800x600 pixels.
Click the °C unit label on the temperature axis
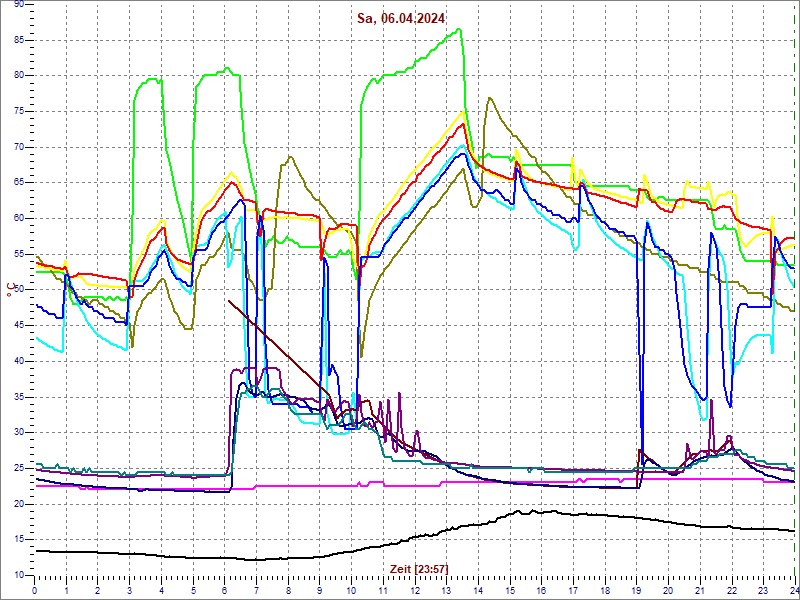[x=9, y=290]
